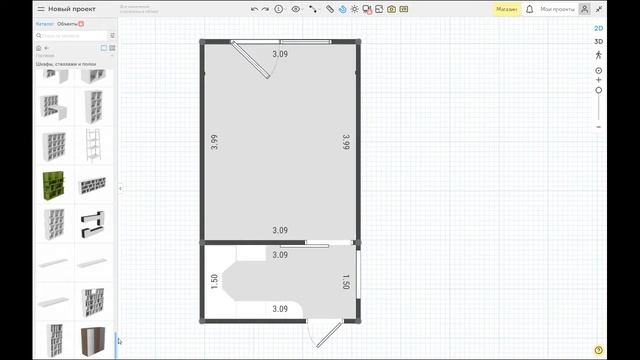The width and height of the screenshot is (640, 360).
Task: Select the top 3.09 dimension near door
Action: click(x=280, y=54)
